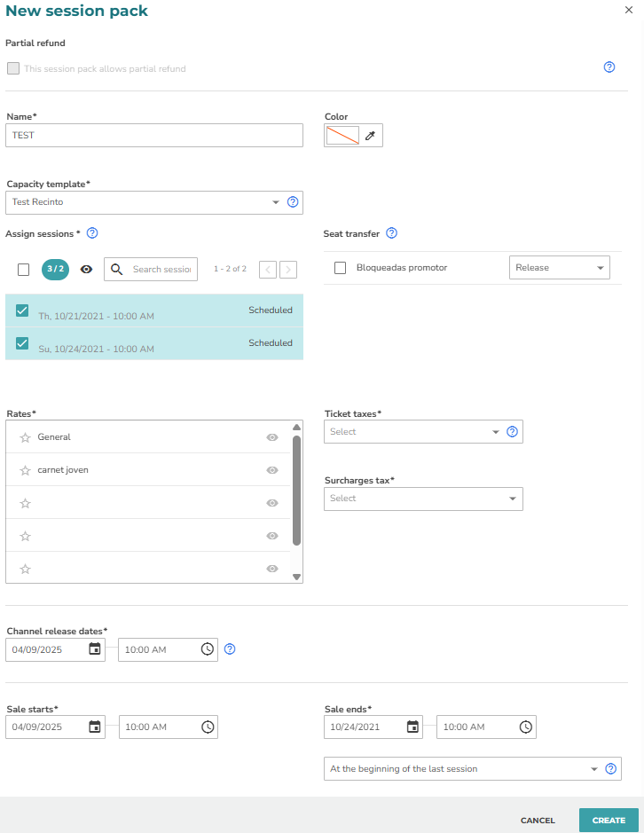Click help icon for partial refund
Viewport: 644px width, 833px height.
click(x=609, y=67)
